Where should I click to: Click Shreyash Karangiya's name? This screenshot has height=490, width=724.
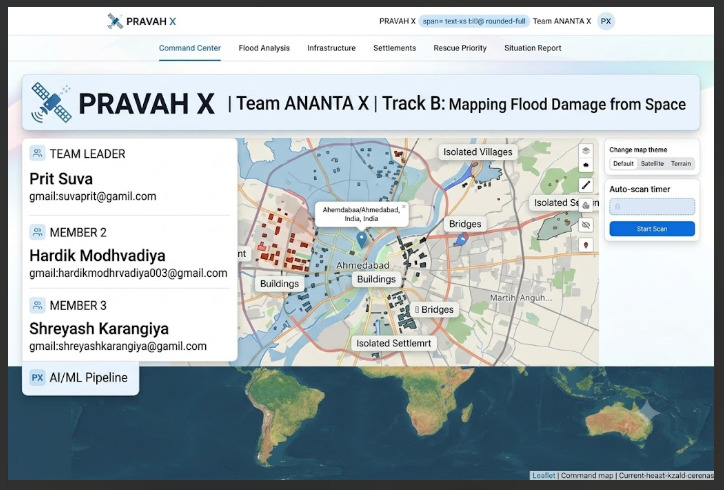(99, 329)
